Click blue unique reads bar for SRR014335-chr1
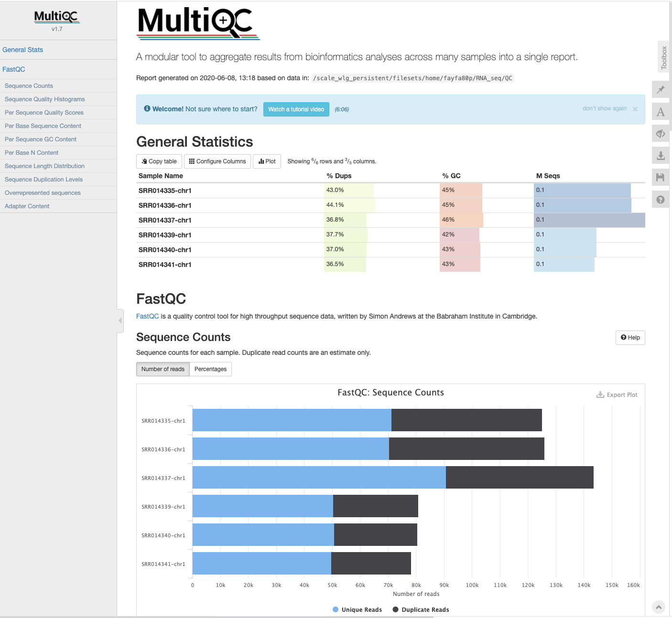 292,420
